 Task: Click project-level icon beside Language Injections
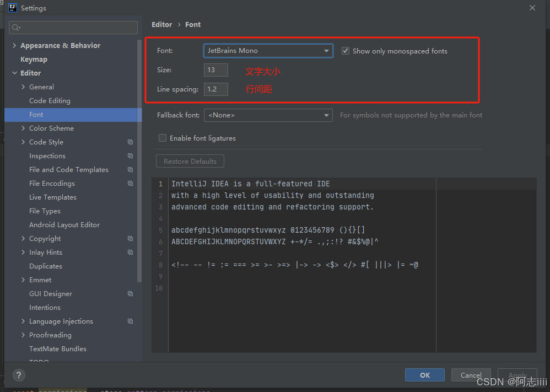click(x=130, y=321)
